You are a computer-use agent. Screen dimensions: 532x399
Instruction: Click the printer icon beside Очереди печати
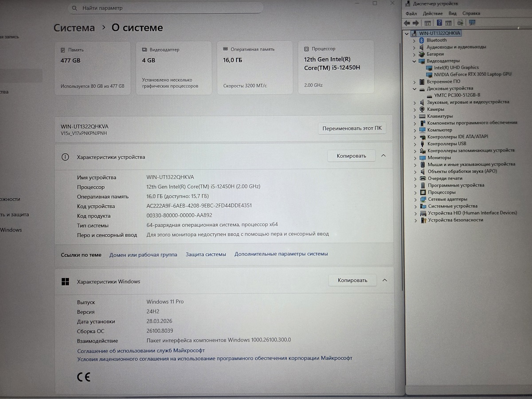423,178
